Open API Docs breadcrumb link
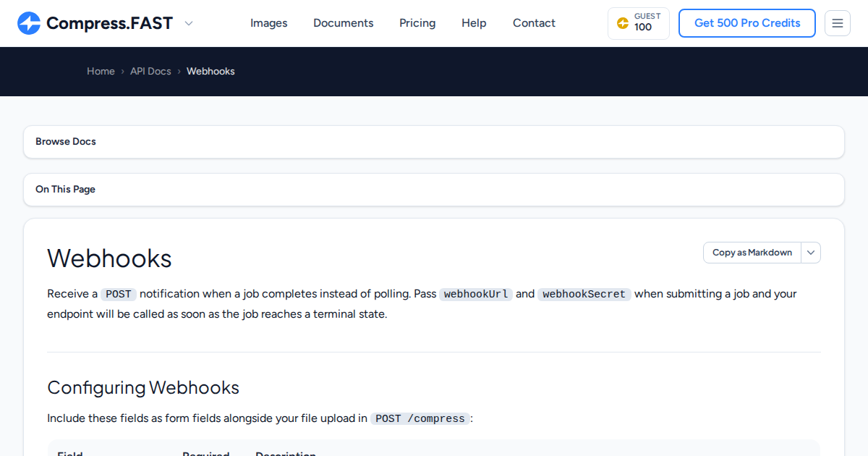 coord(150,71)
